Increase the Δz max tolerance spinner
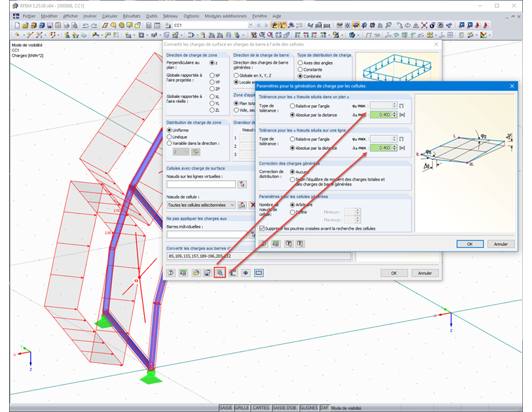532x412 pixels. tap(394, 113)
